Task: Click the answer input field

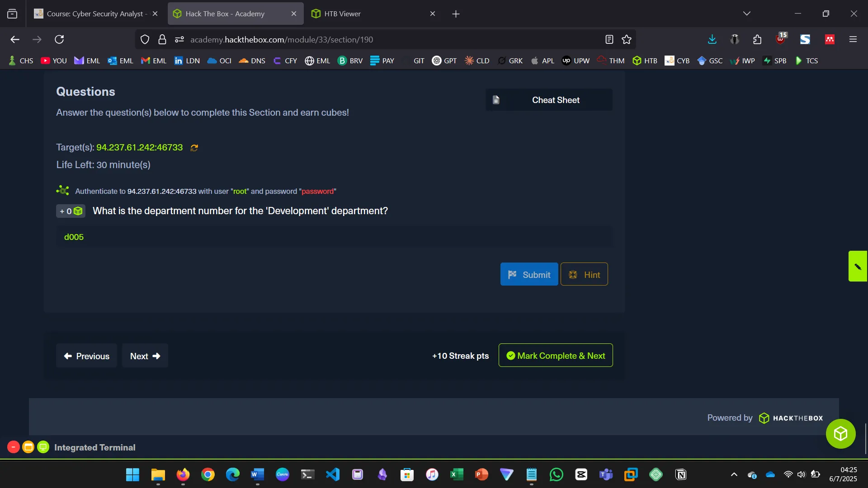Action: click(x=335, y=237)
